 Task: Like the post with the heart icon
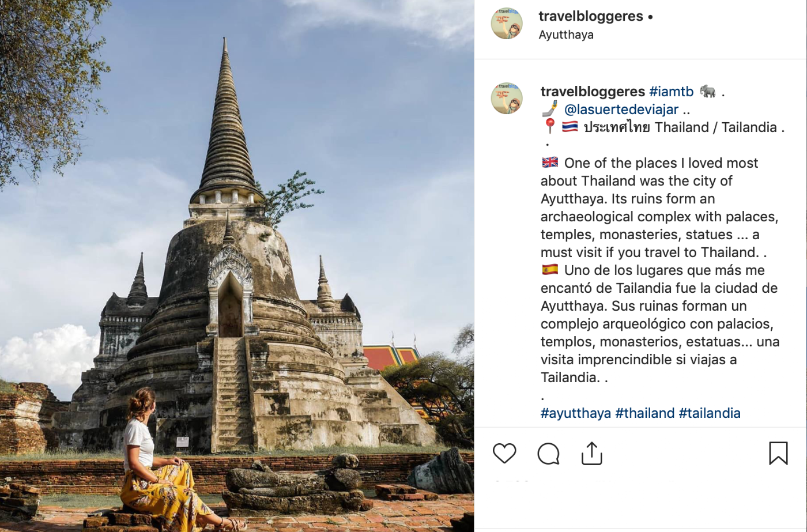[x=504, y=454]
